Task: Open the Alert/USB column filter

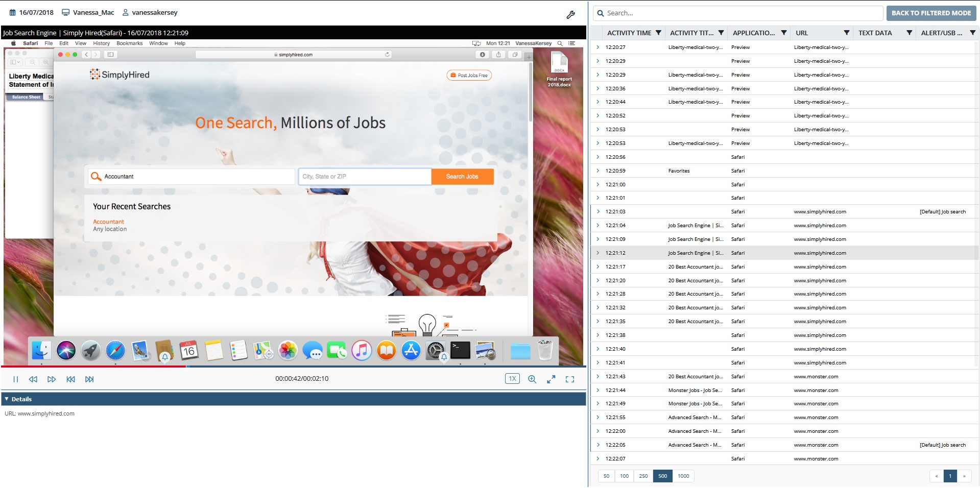Action: pos(972,33)
